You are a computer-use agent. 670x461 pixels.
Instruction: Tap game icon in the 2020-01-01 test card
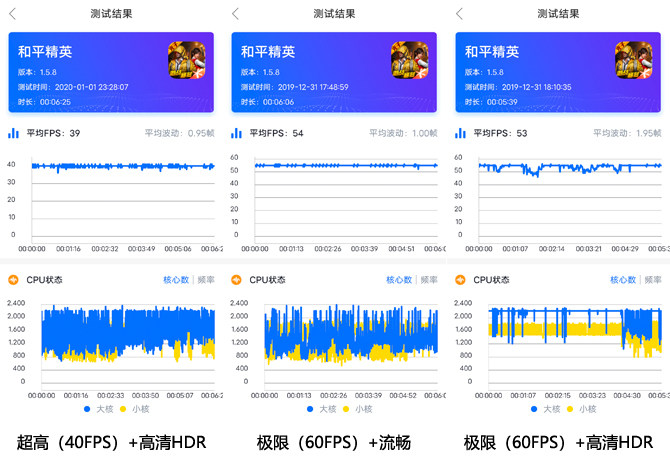click(187, 60)
